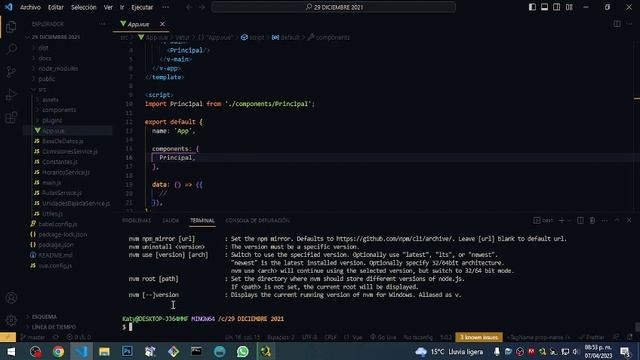This screenshot has height=360, width=640.
Task: Close the App.vue editor tab
Action: pyautogui.click(x=162, y=24)
